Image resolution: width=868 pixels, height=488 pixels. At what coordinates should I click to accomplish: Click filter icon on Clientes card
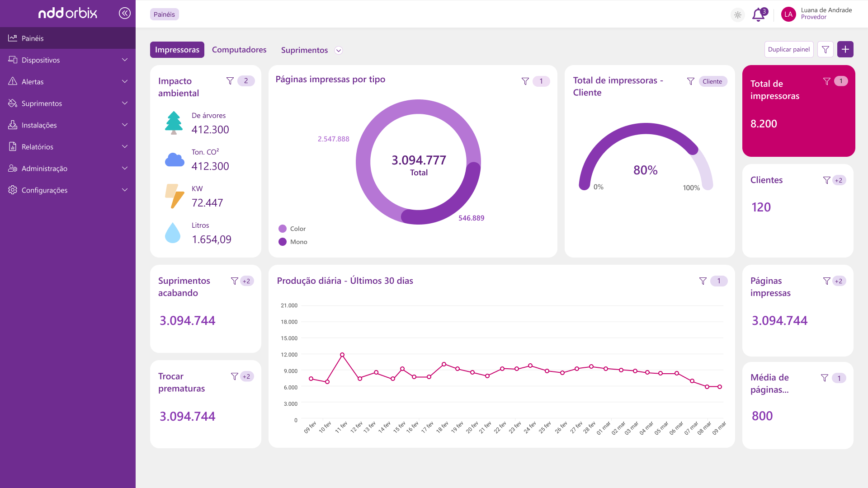pyautogui.click(x=826, y=180)
